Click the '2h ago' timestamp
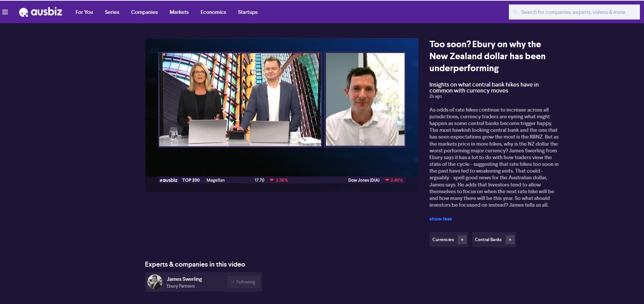The width and height of the screenshot is (644, 304). pos(436,96)
